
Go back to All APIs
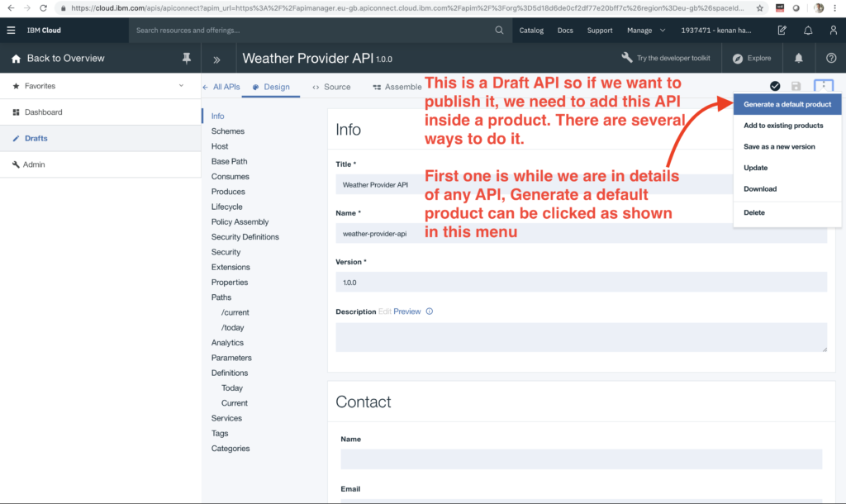tap(221, 87)
